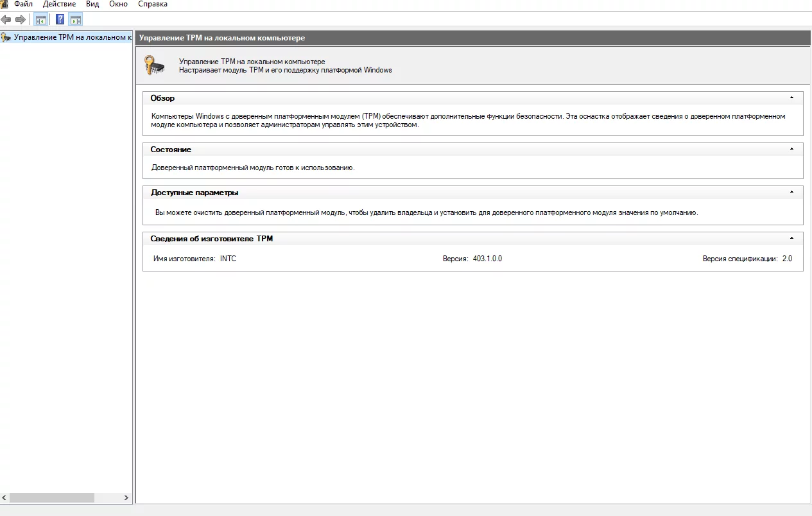
Task: Select the Управление TPM node in the tree
Action: click(72, 37)
